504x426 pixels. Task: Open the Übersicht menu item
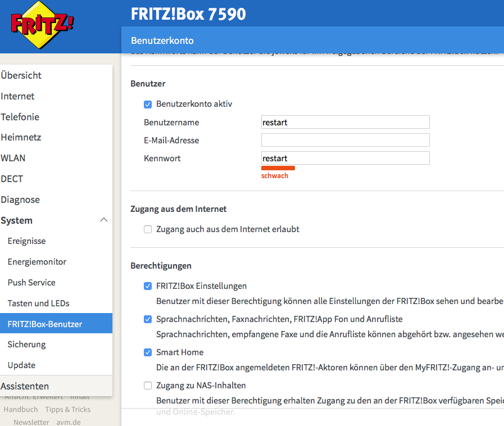21,75
